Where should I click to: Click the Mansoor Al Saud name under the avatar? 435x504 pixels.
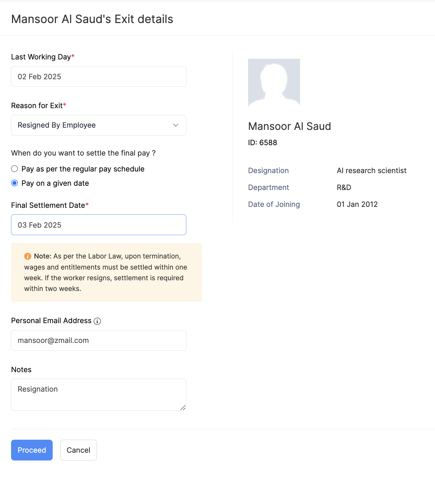pyautogui.click(x=289, y=126)
